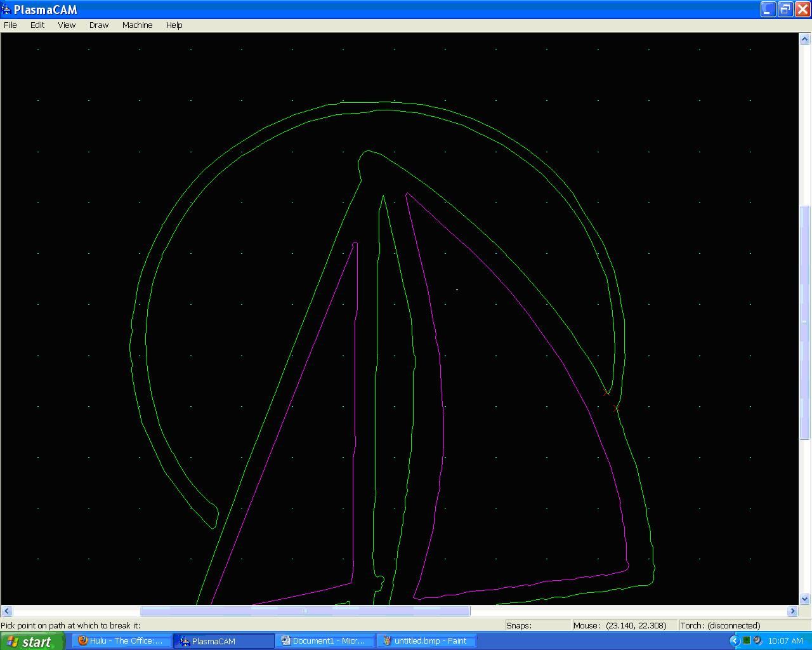Click the down arrow of the vertical scrollbar
The image size is (812, 650).
(804, 598)
